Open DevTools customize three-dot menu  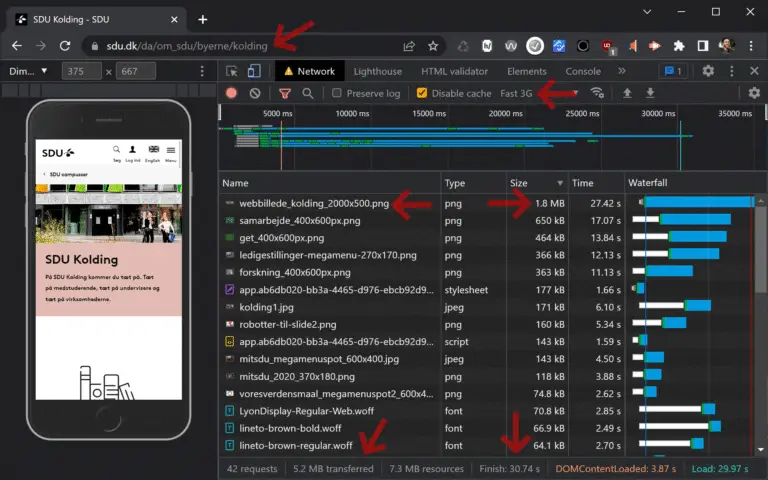(732, 72)
